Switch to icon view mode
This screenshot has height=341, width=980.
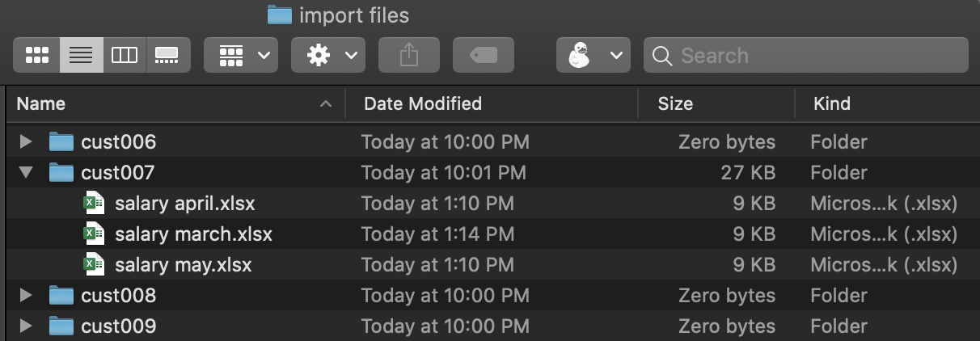37,55
